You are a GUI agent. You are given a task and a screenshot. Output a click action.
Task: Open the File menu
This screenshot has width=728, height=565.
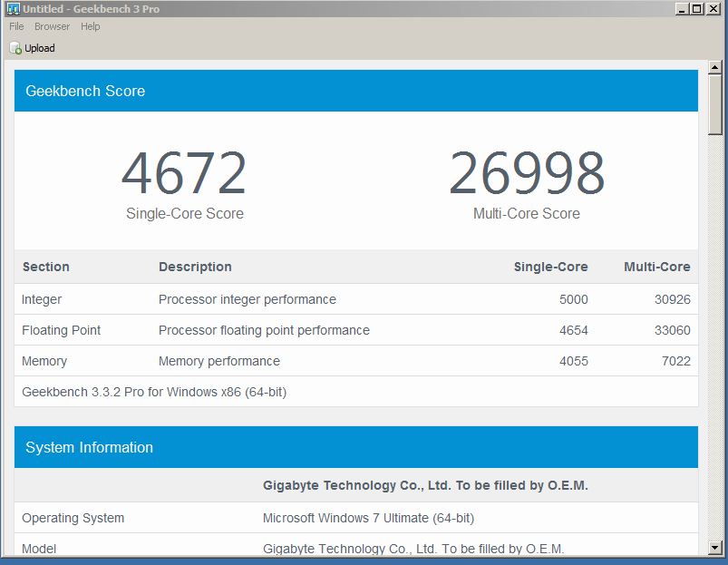tap(16, 26)
